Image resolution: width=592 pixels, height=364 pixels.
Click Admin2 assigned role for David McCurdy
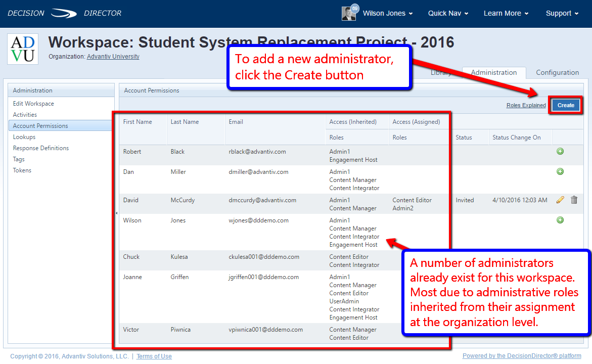pyautogui.click(x=403, y=208)
